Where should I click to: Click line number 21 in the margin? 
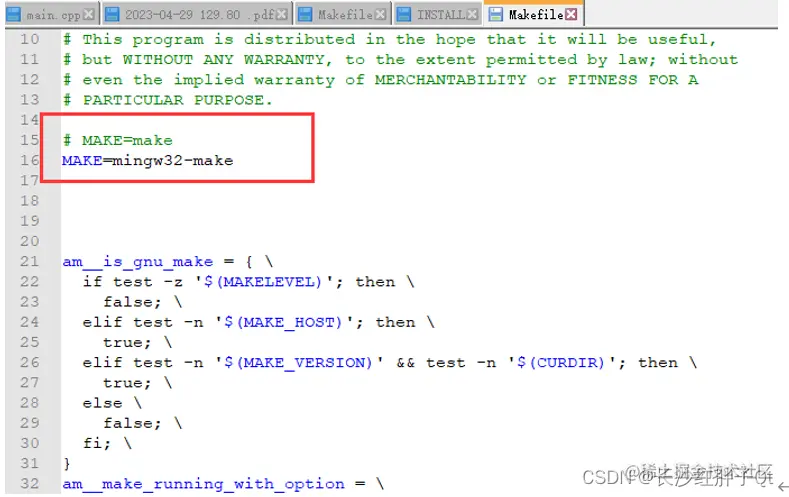pyautogui.click(x=30, y=262)
